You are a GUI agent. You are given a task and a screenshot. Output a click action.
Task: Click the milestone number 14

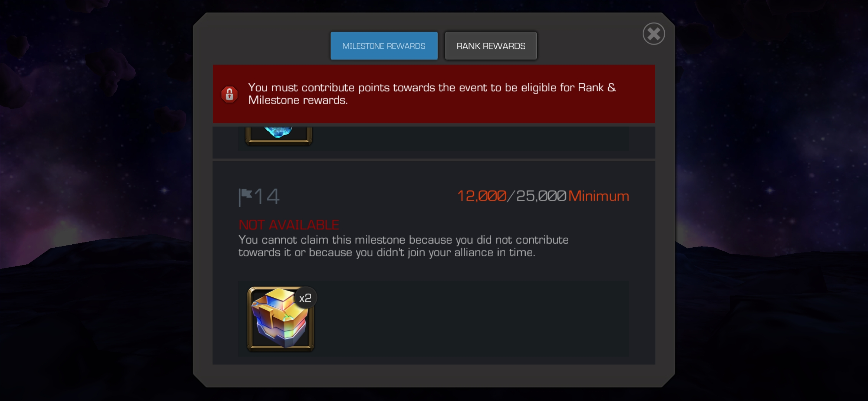pyautogui.click(x=267, y=196)
